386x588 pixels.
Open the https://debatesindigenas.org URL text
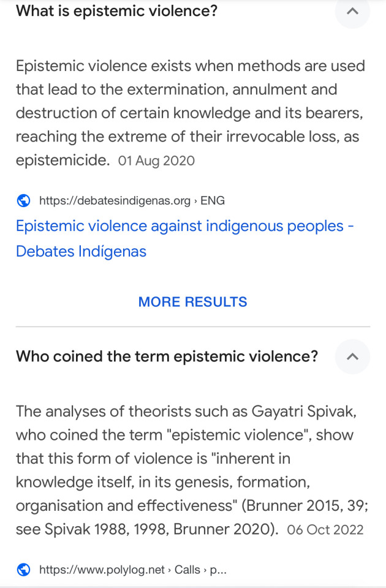(x=115, y=201)
